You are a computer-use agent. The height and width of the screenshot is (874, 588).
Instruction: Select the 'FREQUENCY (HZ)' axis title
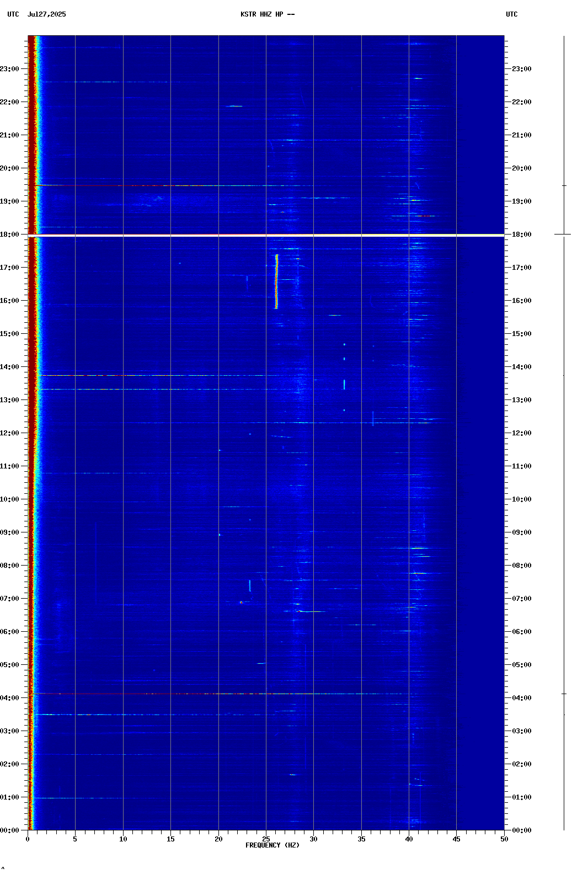[272, 845]
